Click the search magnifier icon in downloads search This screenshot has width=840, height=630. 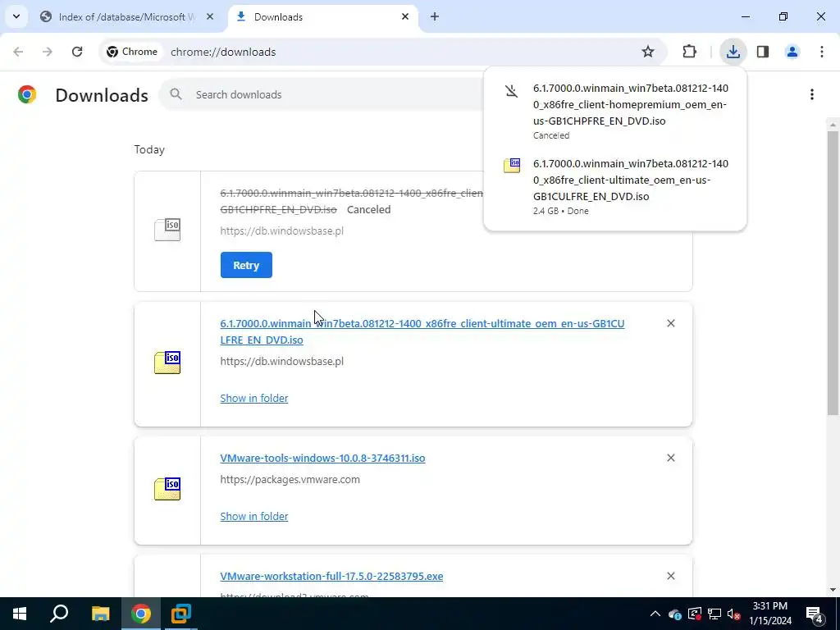point(176,94)
